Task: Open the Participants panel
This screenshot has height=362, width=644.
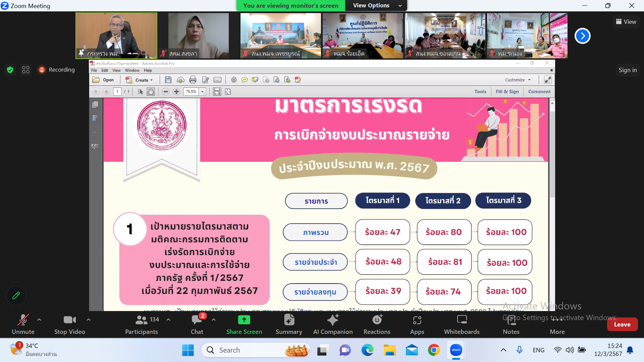Action: [142, 324]
